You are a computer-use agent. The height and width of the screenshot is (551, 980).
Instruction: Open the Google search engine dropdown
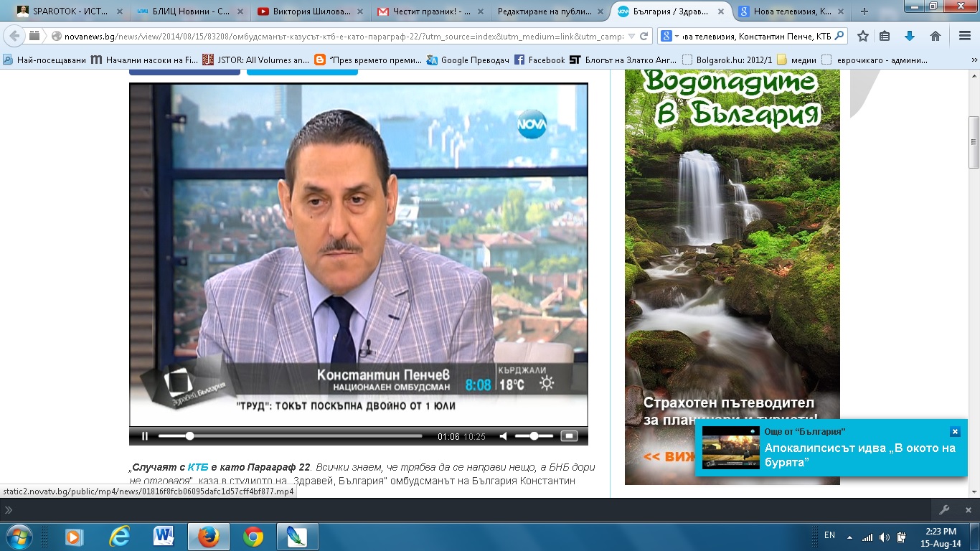click(x=669, y=36)
